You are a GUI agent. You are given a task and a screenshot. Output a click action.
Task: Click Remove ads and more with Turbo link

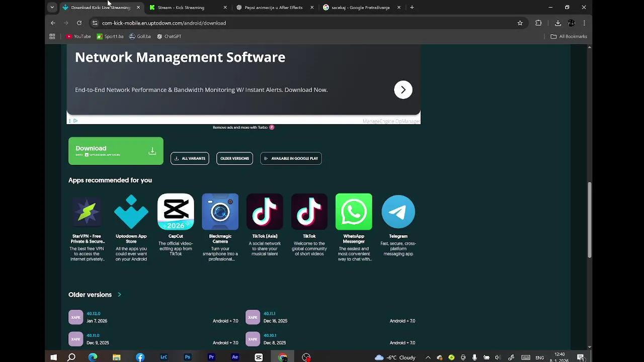pos(244,127)
